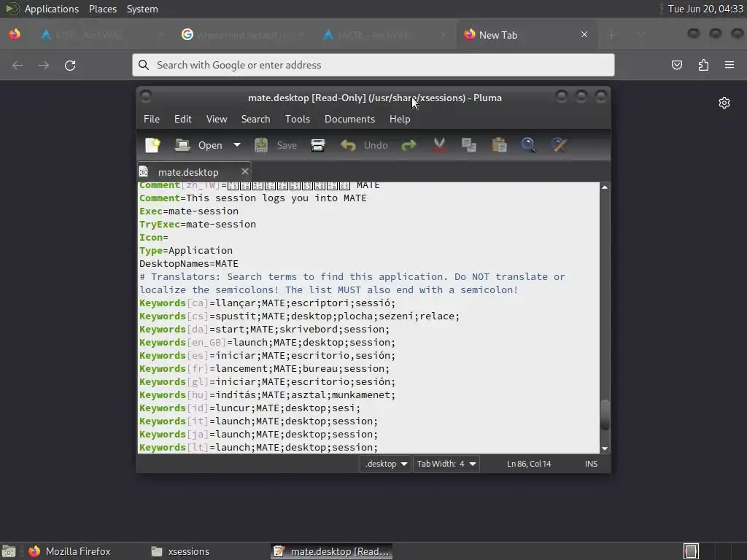This screenshot has height=560, width=747.
Task: Open new tab personalize gear icon
Action: click(724, 103)
